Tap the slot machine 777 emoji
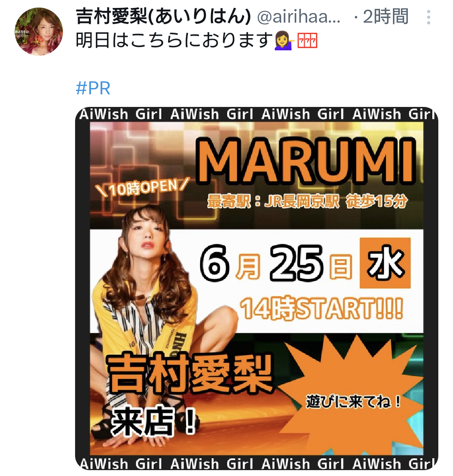 click(307, 41)
